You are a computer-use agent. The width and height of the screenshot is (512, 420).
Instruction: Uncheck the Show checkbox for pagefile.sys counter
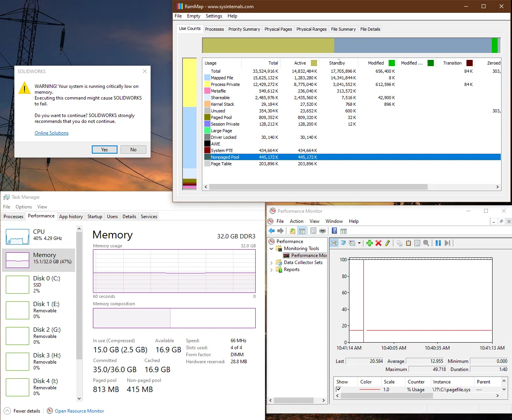pos(338,389)
